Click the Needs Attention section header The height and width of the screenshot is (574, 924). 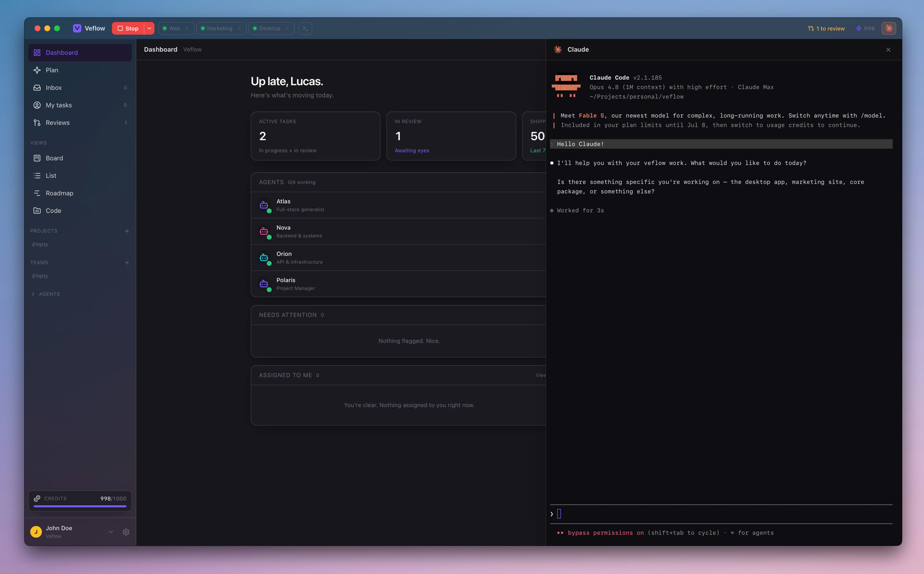(398, 315)
